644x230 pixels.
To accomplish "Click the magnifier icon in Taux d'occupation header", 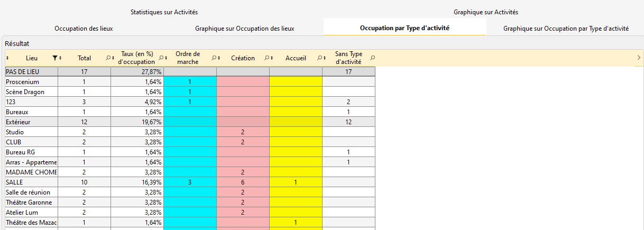I will coord(161,58).
